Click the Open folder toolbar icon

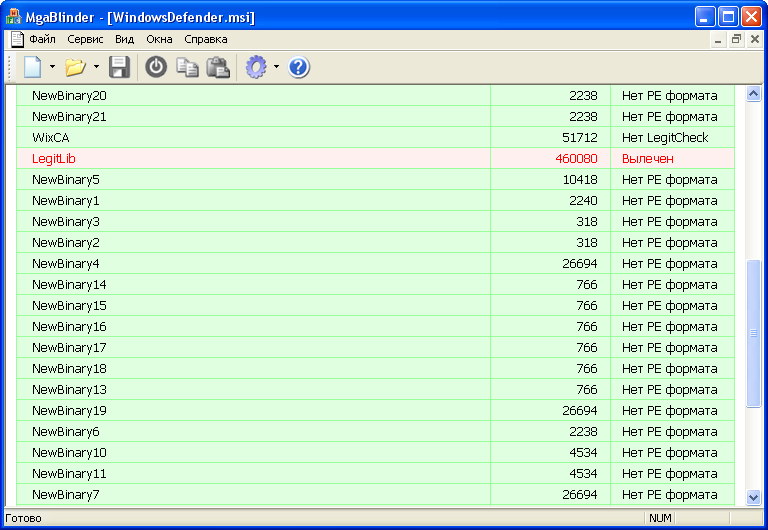75,67
